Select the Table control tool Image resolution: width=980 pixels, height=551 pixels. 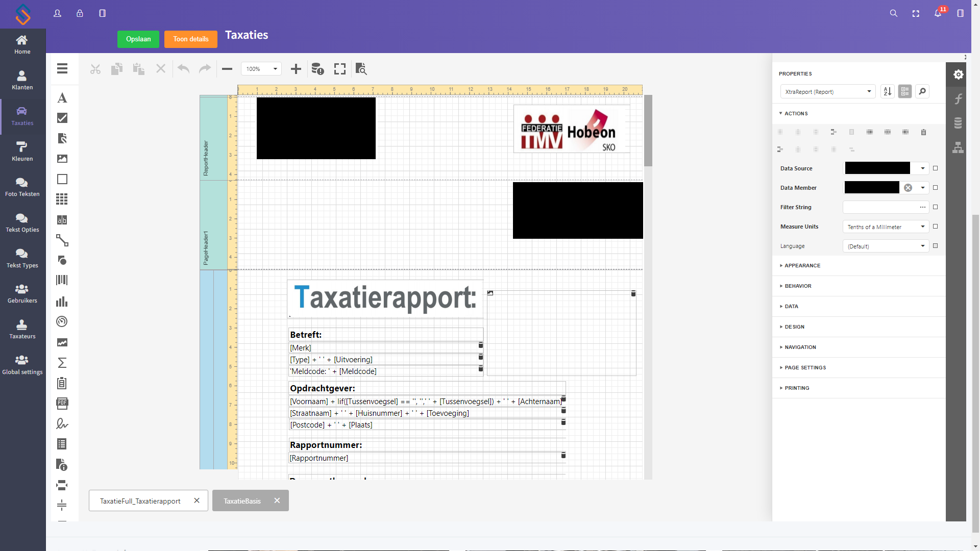(x=62, y=199)
